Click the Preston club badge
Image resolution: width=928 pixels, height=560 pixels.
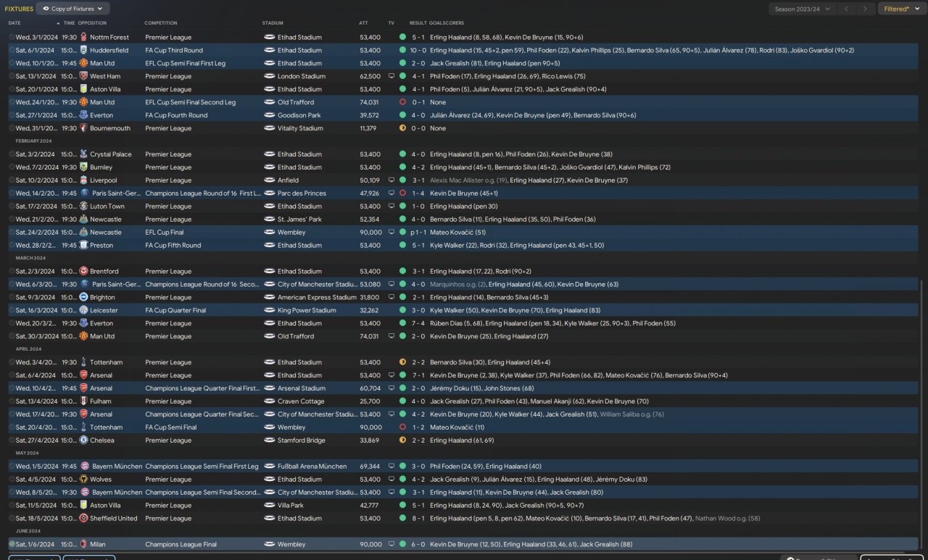(x=84, y=246)
